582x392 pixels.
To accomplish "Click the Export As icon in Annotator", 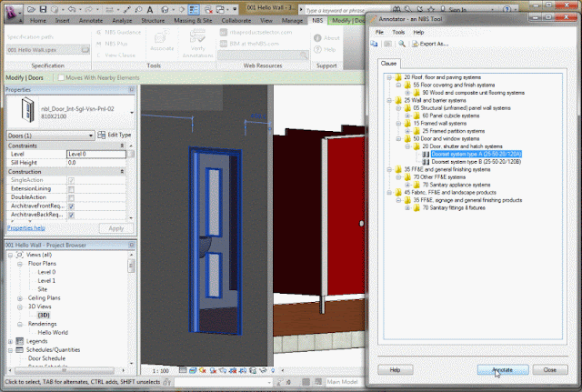I will [x=416, y=44].
